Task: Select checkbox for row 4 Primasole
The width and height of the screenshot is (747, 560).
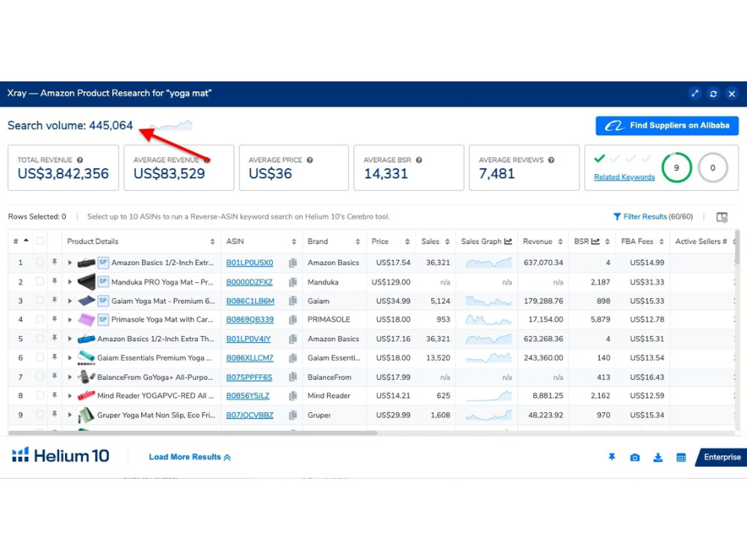Action: [40, 319]
